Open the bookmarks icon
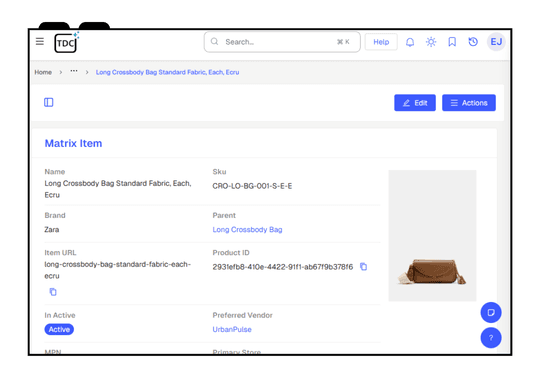The width and height of the screenshot is (540, 384). pos(452,42)
